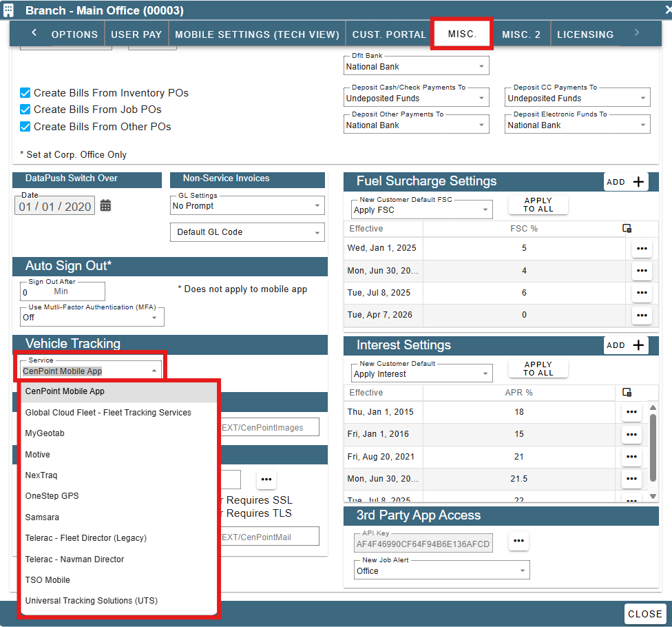Open calendar picker for DataPush date
Viewport: 672px width, 627px height.
[x=105, y=206]
